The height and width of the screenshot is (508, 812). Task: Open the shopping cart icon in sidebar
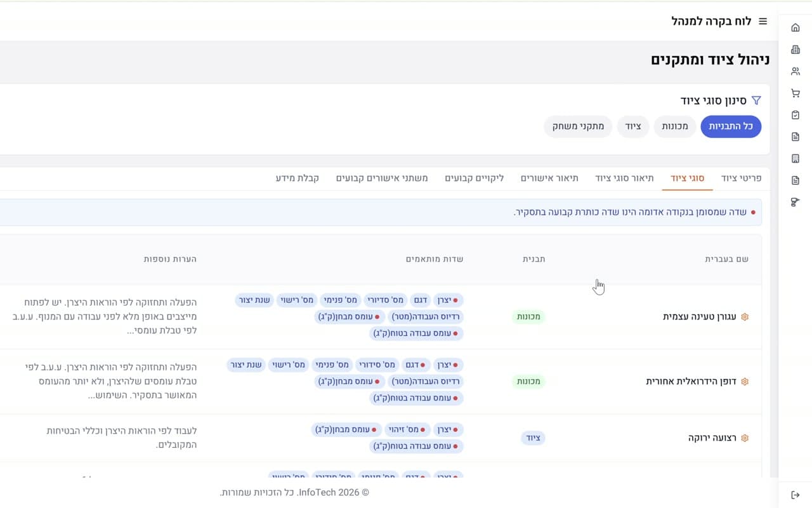point(796,93)
